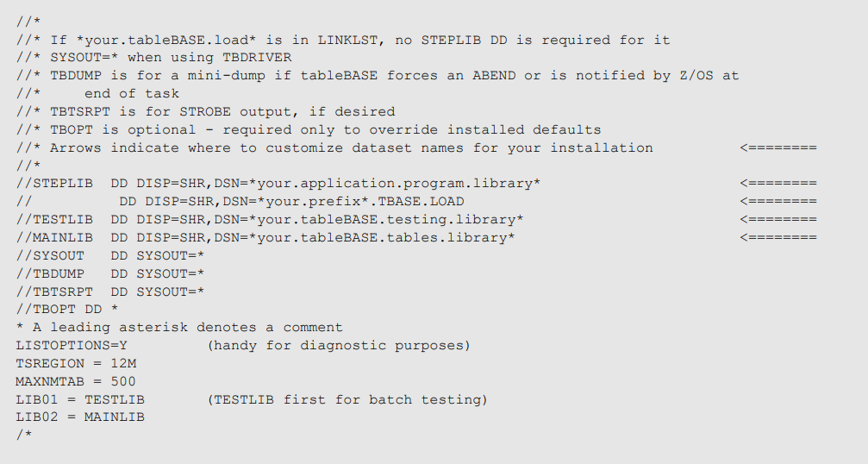
Task: Click the arrow after 'customize dataset names' comment
Action: [777, 147]
